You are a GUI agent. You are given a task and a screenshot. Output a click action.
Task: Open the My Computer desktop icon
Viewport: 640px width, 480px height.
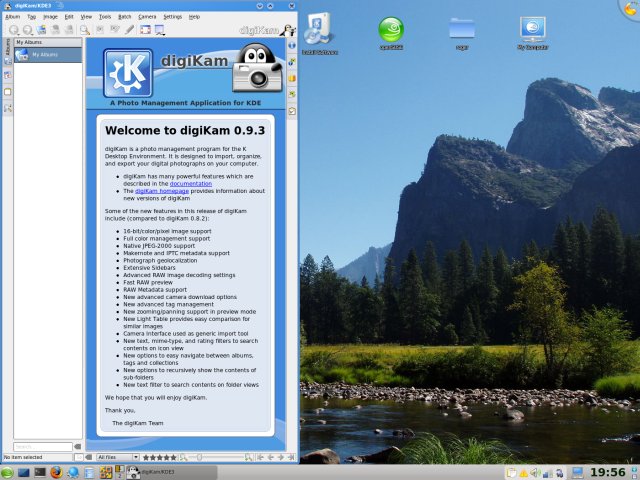click(533, 28)
